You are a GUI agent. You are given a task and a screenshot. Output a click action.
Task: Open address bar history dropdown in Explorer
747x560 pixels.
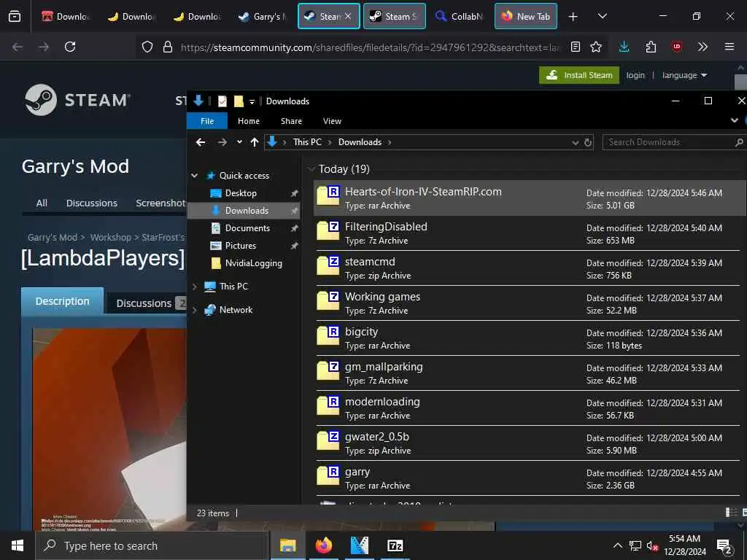coord(575,142)
